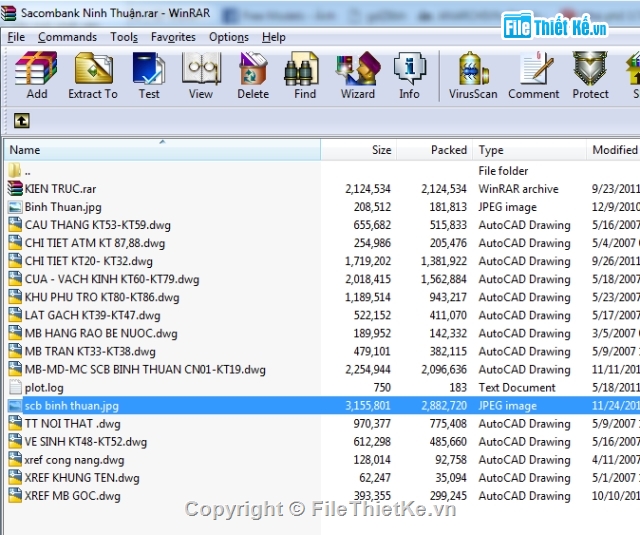640x535 pixels.
Task: Click the parent folder '..' icon
Action: pyautogui.click(x=15, y=170)
